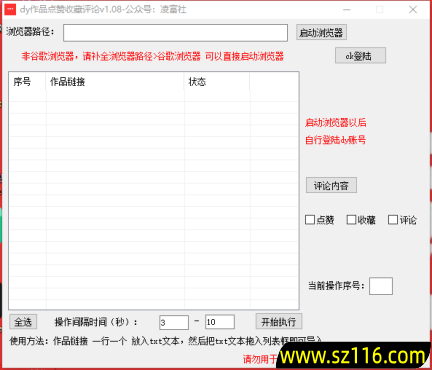Click the 操作间隔时间（秒） label
The image size is (432, 370).
coord(96,322)
